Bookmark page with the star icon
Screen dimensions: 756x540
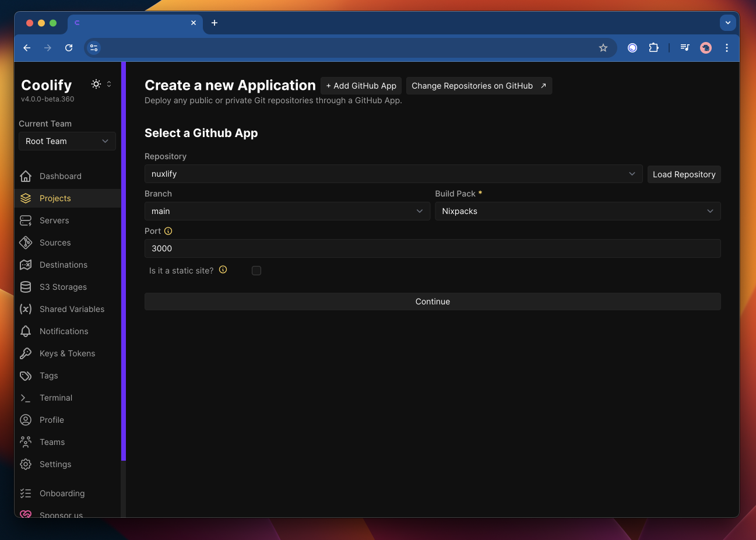(603, 48)
